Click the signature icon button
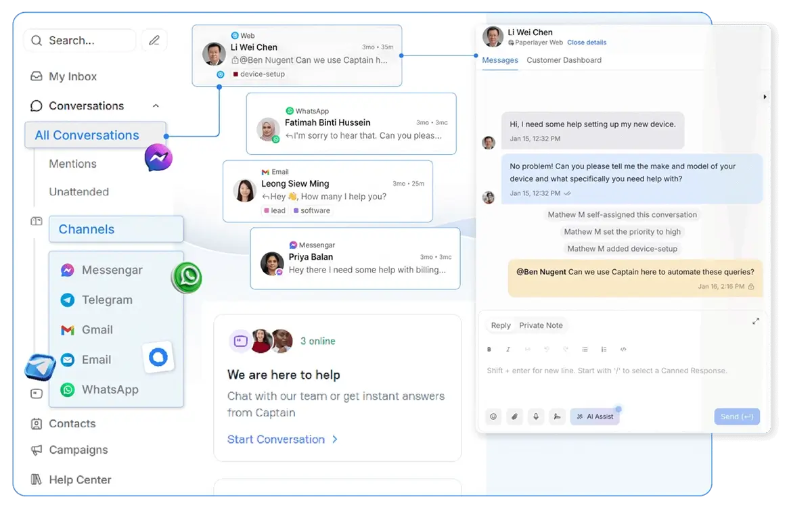This screenshot has height=520, width=812. pos(557,417)
